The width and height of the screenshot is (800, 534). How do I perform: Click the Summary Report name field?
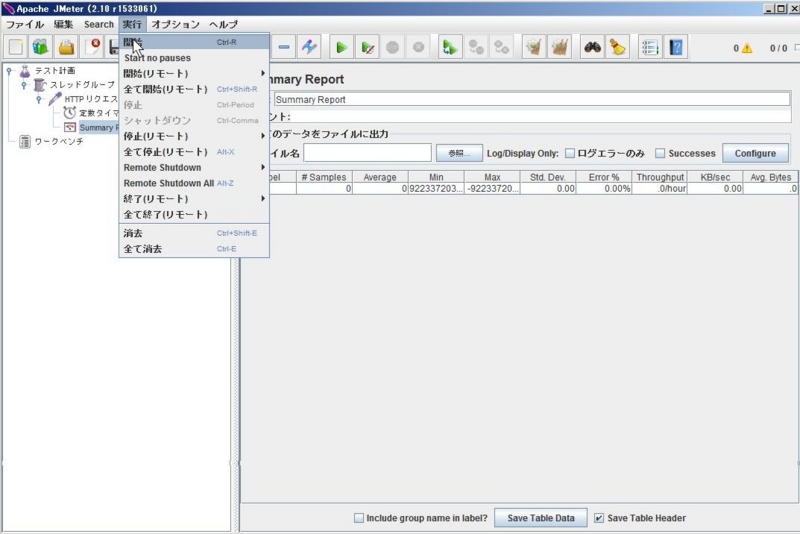[532, 99]
